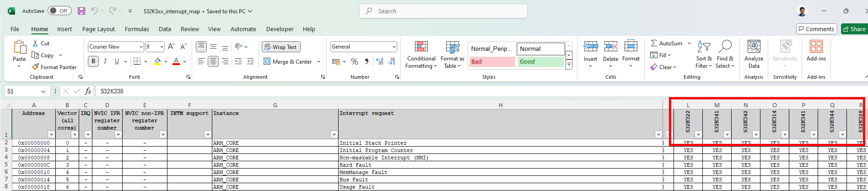Switch to the Developer tab
This screenshot has width=868, height=191.
(x=280, y=29)
